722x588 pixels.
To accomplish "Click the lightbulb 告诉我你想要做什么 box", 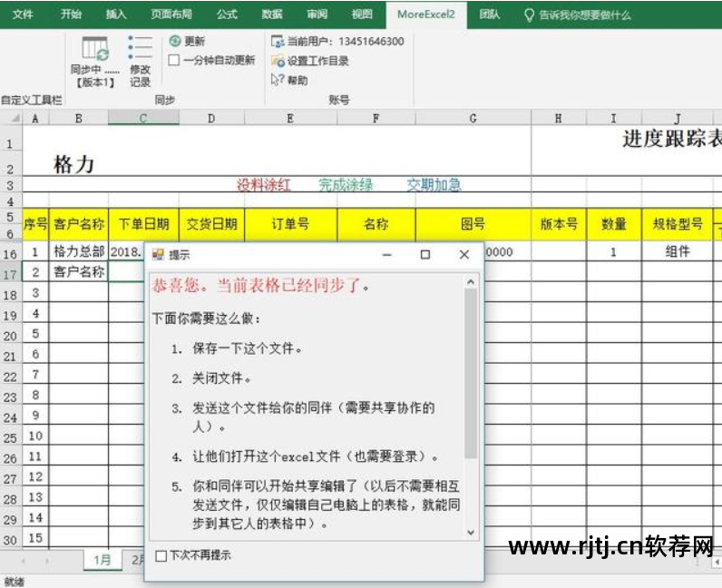I will 578,15.
